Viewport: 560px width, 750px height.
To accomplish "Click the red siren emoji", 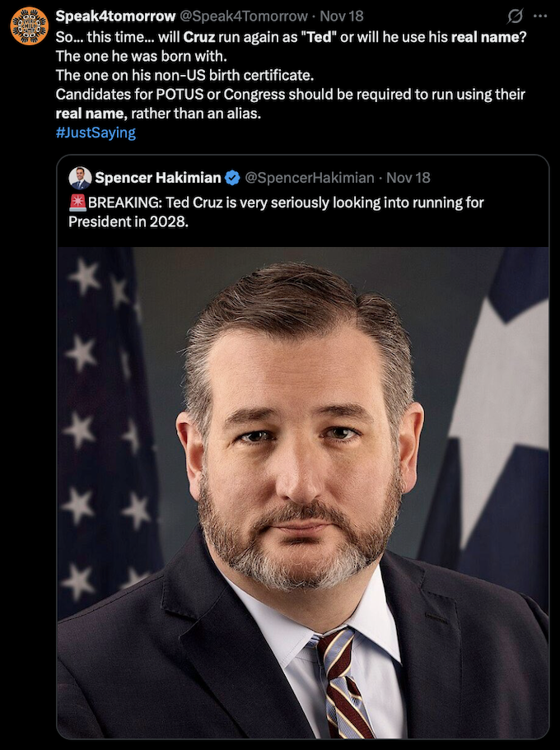I will [77, 203].
